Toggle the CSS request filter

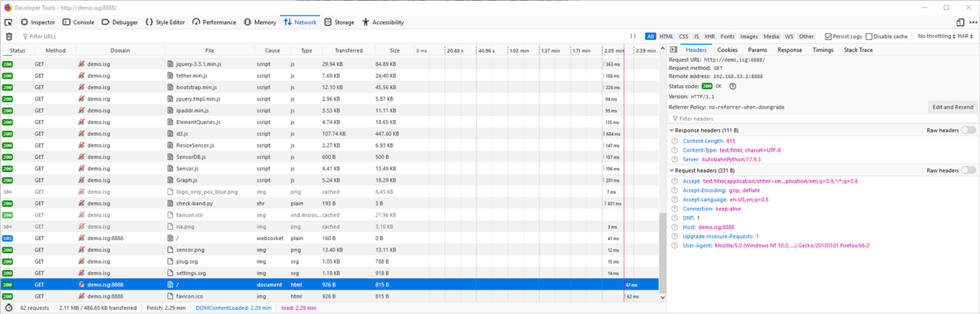coord(683,37)
